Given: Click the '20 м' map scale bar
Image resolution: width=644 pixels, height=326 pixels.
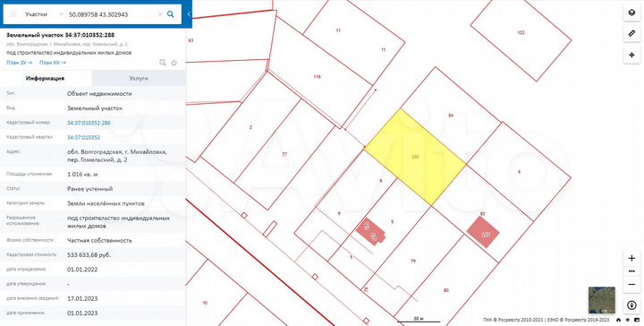Looking at the screenshot, I should coord(419,320).
